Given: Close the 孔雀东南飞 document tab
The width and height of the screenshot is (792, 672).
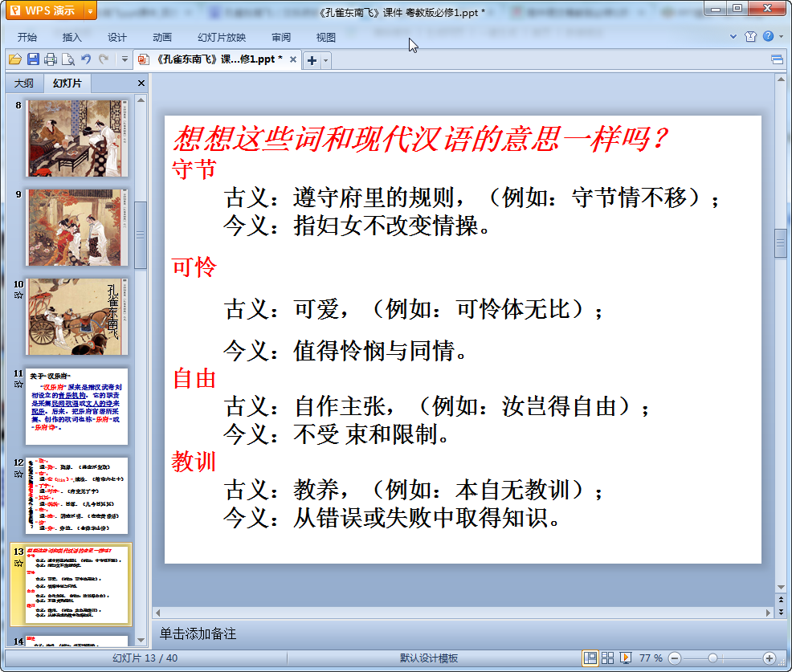Looking at the screenshot, I should (292, 59).
